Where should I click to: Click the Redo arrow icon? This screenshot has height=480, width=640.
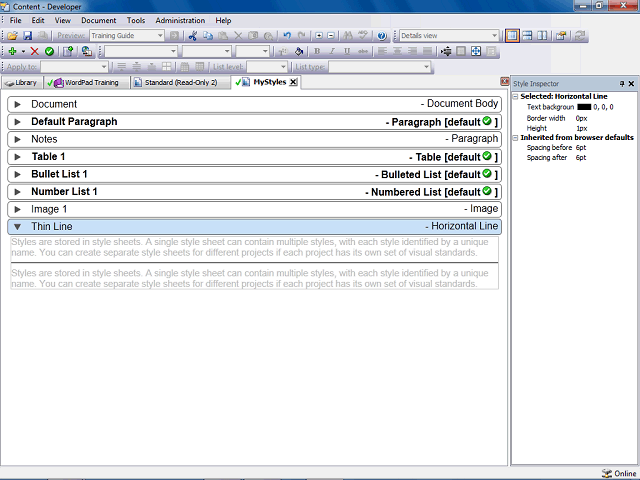pos(302,36)
